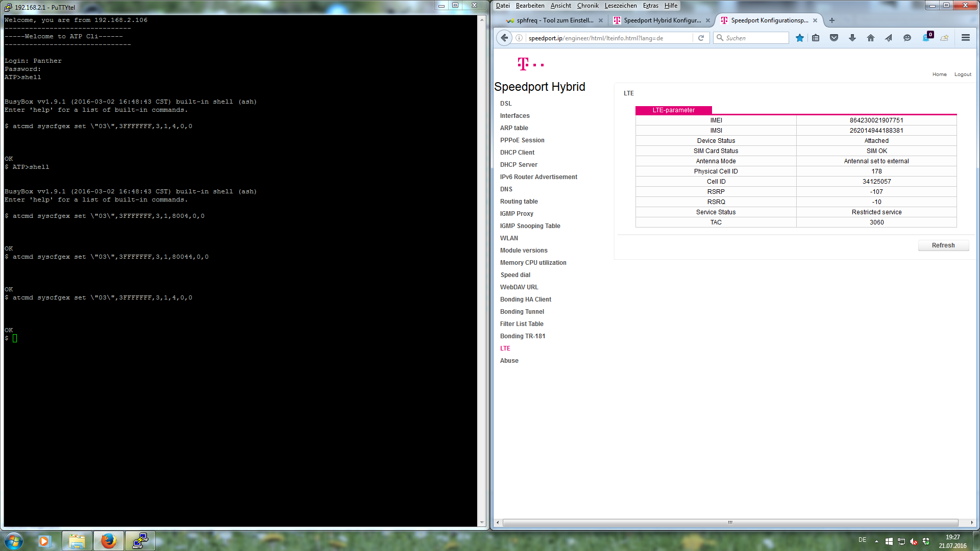980x551 pixels.
Task: Open the Routing table sidebar entry
Action: (x=519, y=202)
